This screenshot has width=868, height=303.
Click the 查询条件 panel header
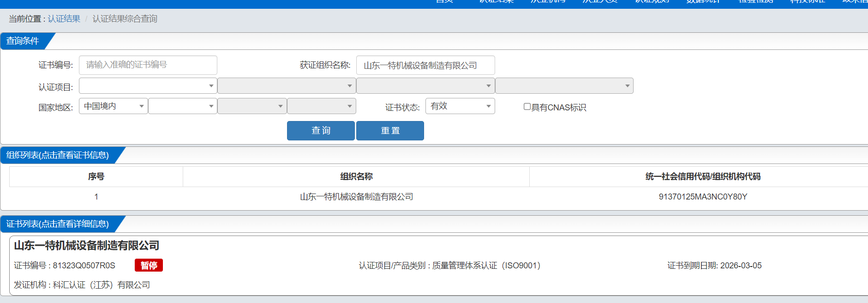tap(23, 41)
